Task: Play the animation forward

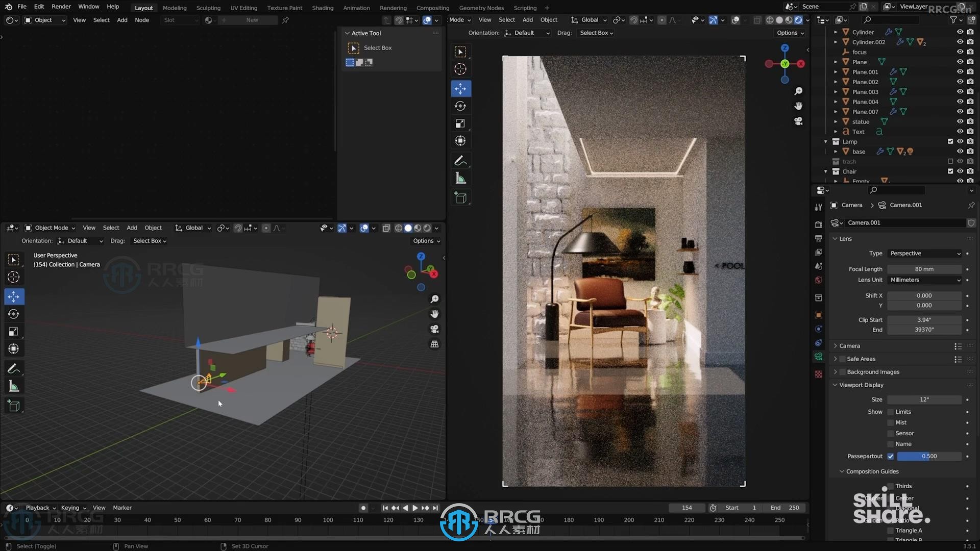Action: pos(415,508)
